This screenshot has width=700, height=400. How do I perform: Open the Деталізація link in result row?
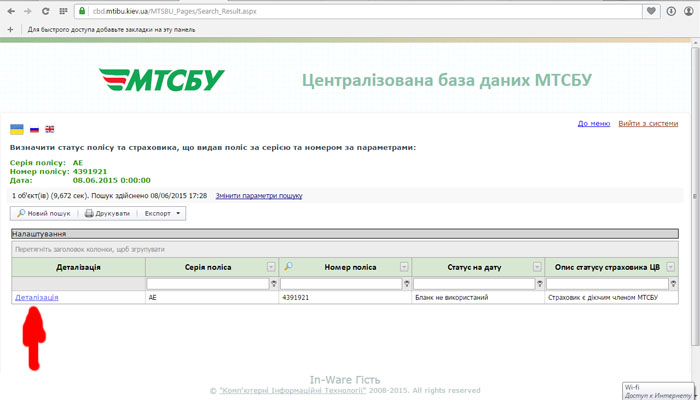point(37,297)
